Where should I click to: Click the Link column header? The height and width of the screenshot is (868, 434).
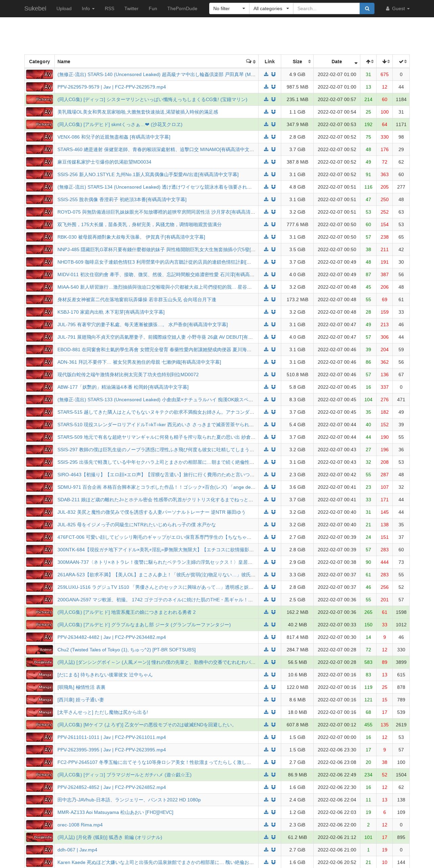[270, 62]
